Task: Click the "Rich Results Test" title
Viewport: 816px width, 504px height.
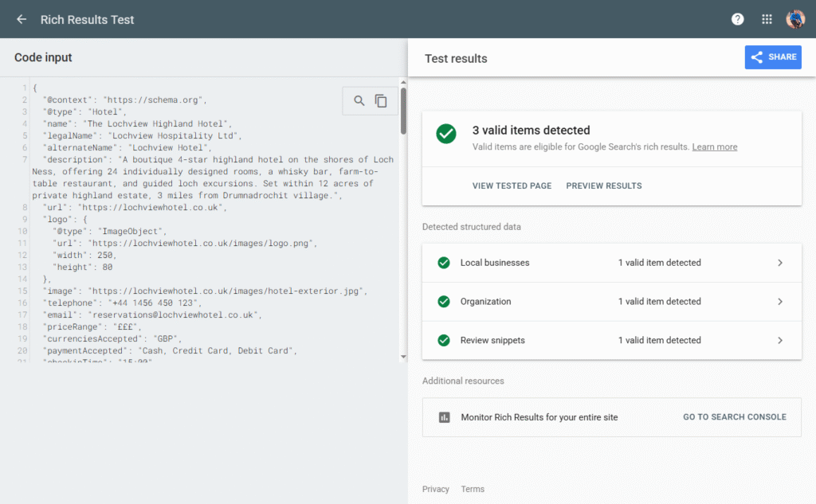Action: [x=88, y=20]
